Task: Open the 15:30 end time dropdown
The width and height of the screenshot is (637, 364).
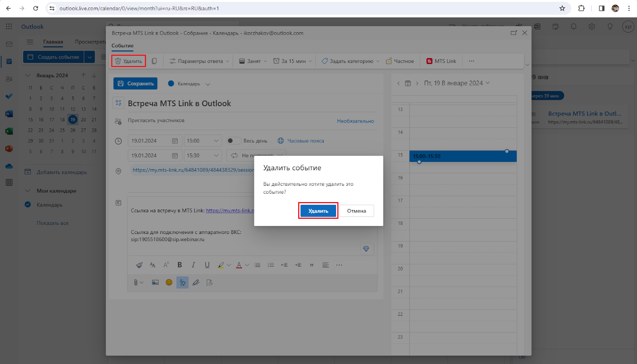Action: 203,156
